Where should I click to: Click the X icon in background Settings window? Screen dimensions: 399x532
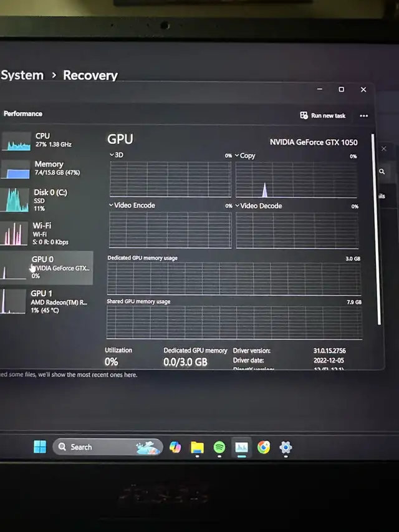(384, 148)
